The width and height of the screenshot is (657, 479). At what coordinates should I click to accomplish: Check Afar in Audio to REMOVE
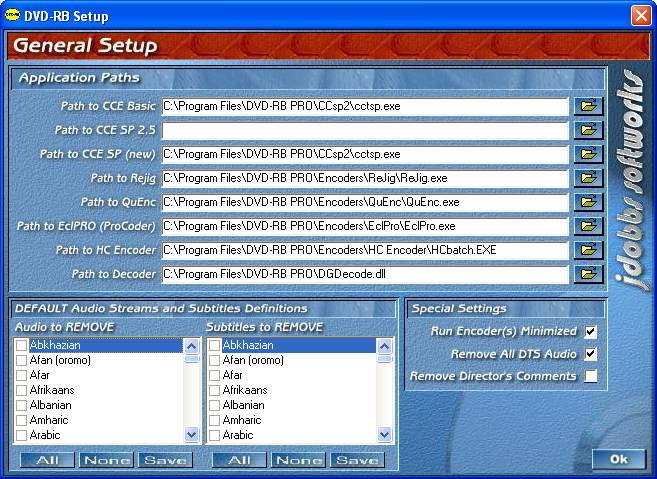coord(21,375)
